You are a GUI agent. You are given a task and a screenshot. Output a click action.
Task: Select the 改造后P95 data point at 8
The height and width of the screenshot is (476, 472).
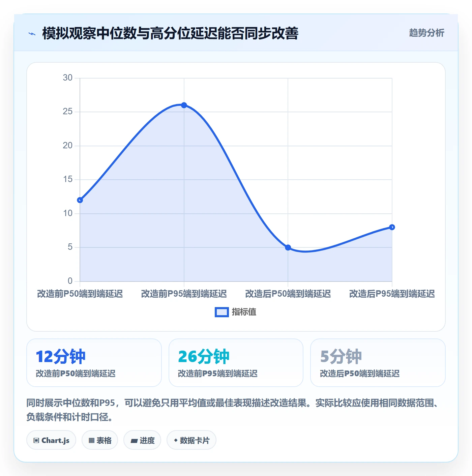click(x=392, y=227)
